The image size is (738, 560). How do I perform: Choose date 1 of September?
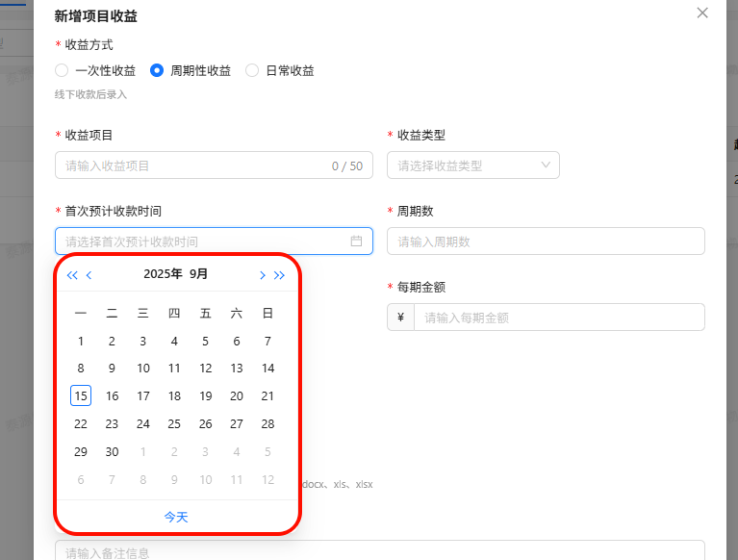tap(81, 342)
